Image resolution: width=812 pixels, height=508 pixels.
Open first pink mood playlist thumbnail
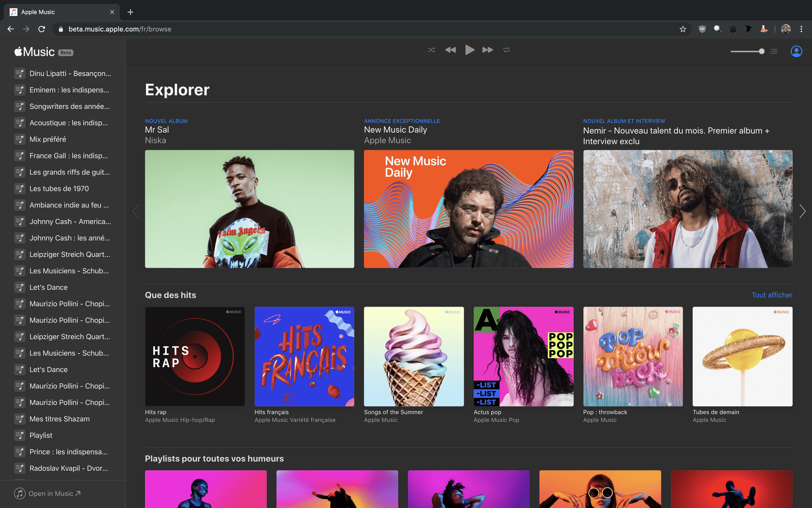pyautogui.click(x=206, y=489)
